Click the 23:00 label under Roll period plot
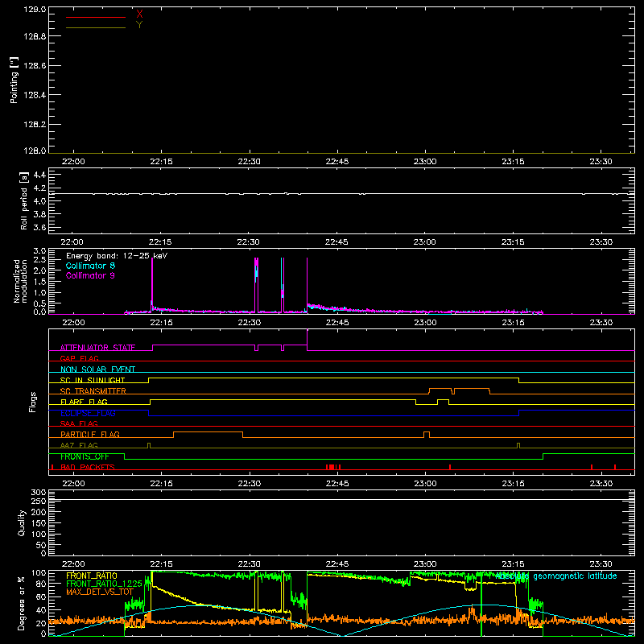Viewport: 644px width, 644px height. pyautogui.click(x=425, y=242)
